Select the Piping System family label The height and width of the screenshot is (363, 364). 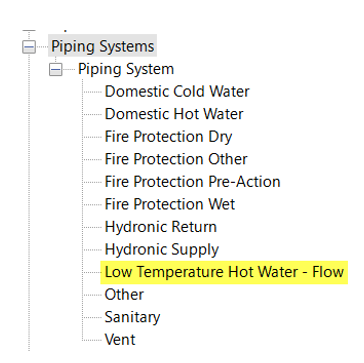tap(126, 69)
